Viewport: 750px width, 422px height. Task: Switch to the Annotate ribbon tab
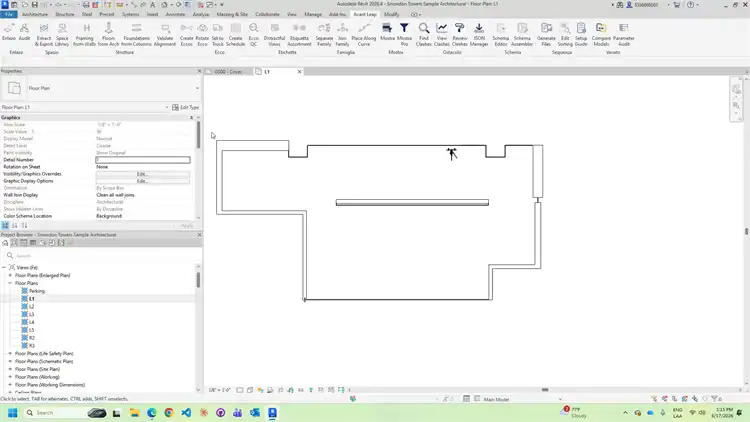click(x=175, y=14)
